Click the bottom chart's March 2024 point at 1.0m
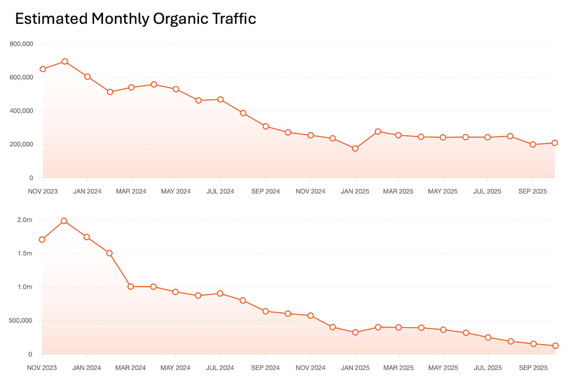The height and width of the screenshot is (392, 571). [x=131, y=287]
